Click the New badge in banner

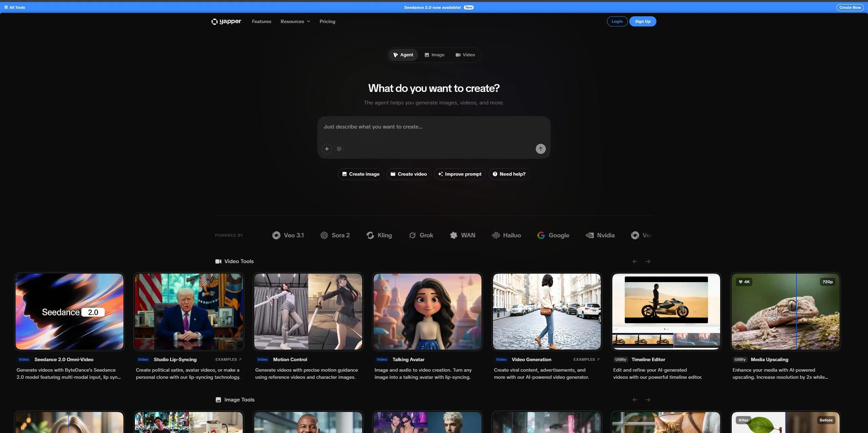point(469,7)
